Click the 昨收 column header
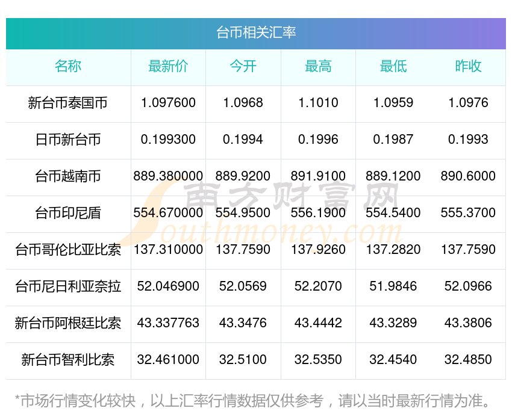Image resolution: width=512 pixels, height=420 pixels. (468, 66)
